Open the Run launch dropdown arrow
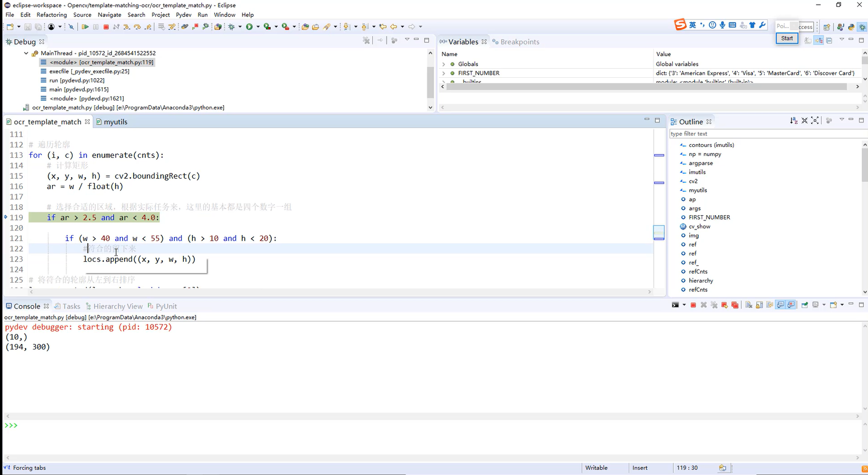868x475 pixels. [x=258, y=27]
